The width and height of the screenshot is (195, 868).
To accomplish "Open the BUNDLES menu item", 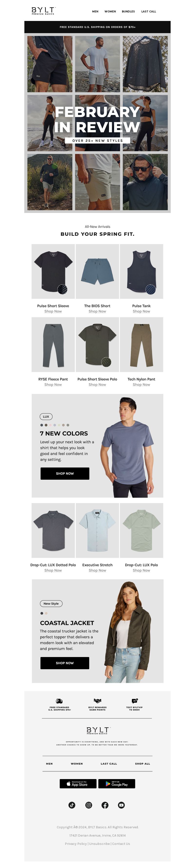I will (128, 11).
